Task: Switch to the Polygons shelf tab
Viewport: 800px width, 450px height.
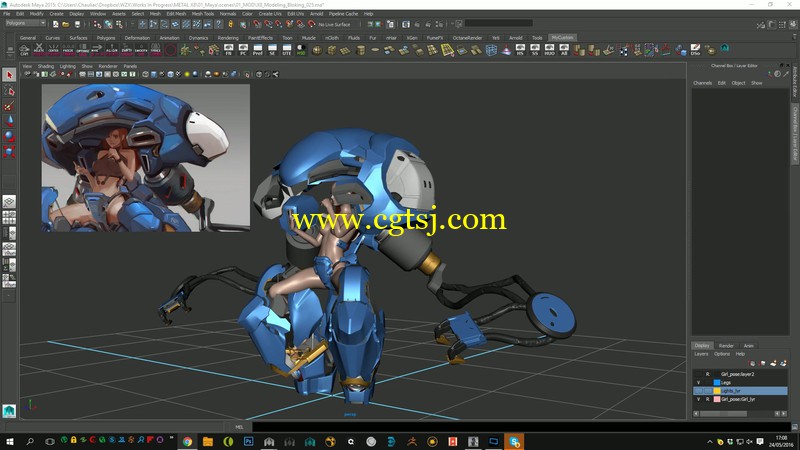Action: tap(106, 38)
